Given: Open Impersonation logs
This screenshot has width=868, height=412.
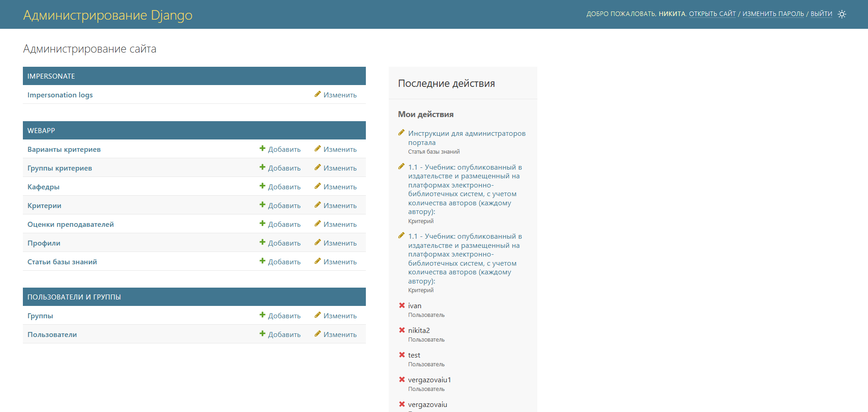Looking at the screenshot, I should 60,95.
